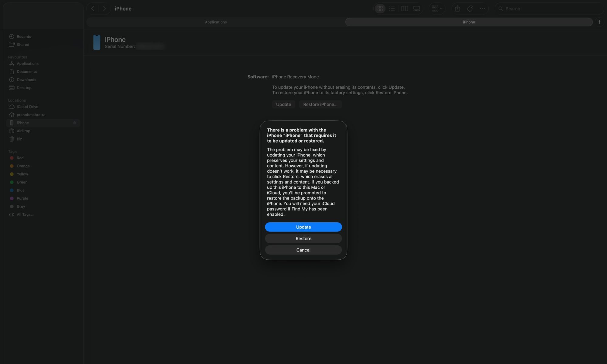The image size is (607, 364).
Task: Switch to list view
Action: pyautogui.click(x=392, y=8)
